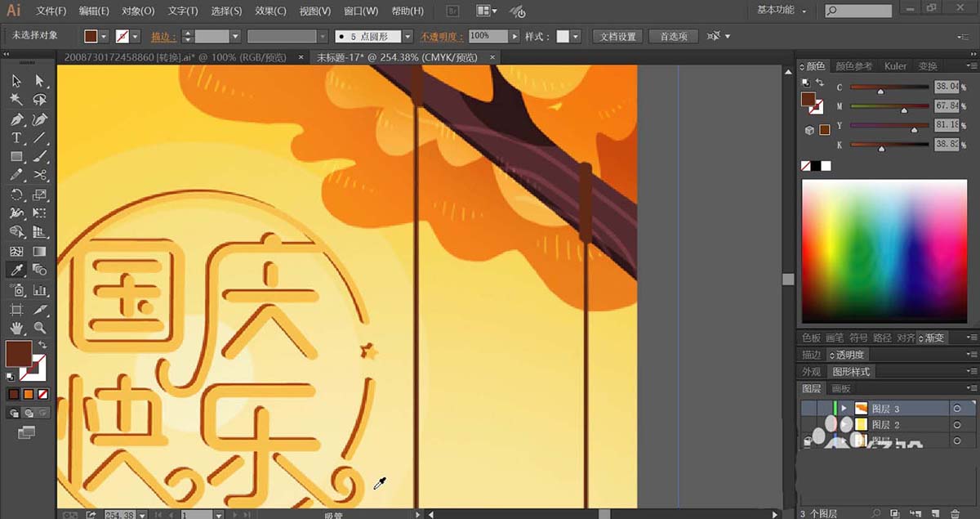Select the Lasso tool

39,99
